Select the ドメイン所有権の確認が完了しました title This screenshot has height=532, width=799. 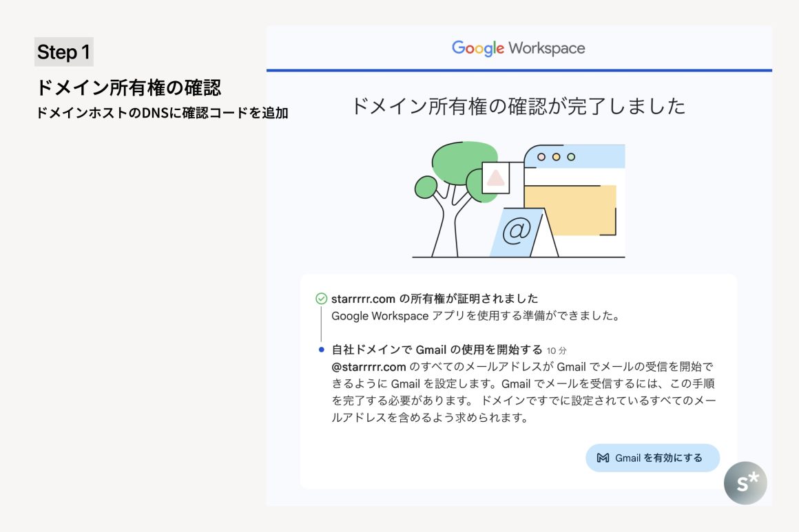pyautogui.click(x=518, y=106)
